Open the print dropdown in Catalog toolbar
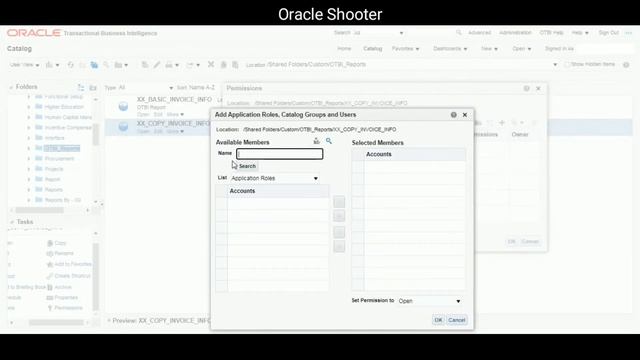640x360 pixels. tap(172, 65)
